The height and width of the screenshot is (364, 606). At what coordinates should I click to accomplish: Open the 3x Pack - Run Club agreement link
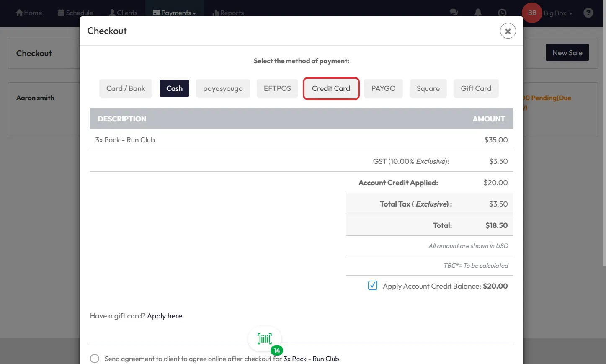click(x=311, y=359)
